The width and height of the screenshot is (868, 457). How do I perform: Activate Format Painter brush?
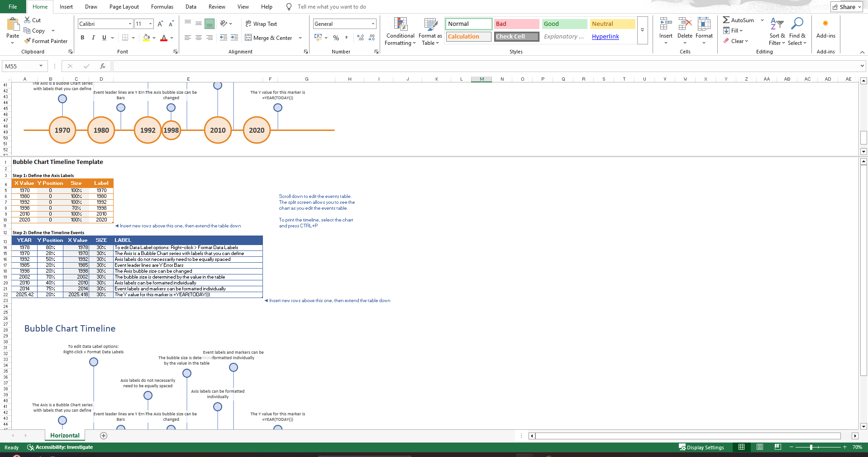(27, 41)
